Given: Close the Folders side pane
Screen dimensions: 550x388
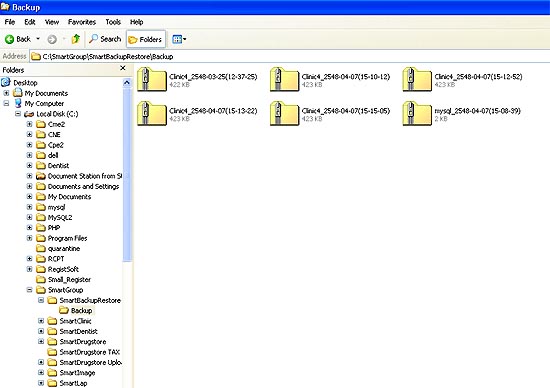Looking at the screenshot, I should [x=123, y=68].
